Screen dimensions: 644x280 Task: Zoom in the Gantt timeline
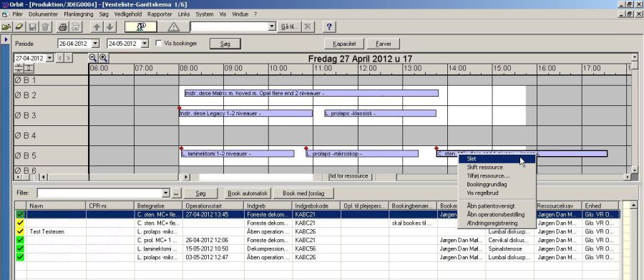pyautogui.click(x=103, y=58)
